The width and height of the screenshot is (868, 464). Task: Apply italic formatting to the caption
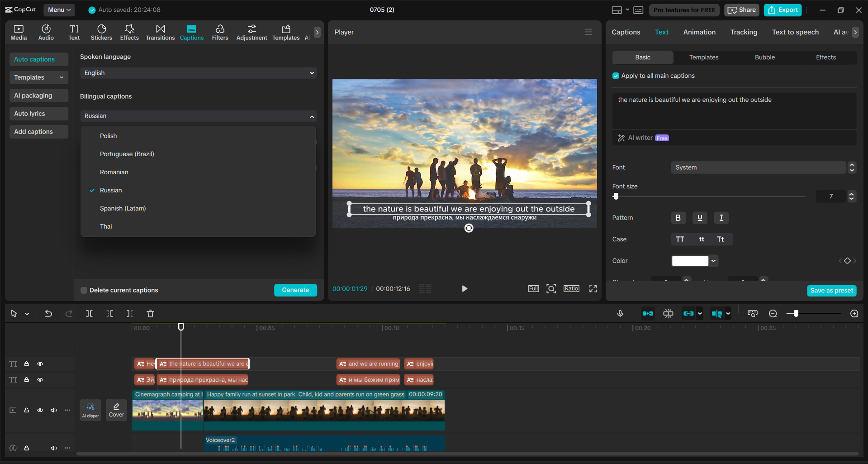tap(721, 218)
